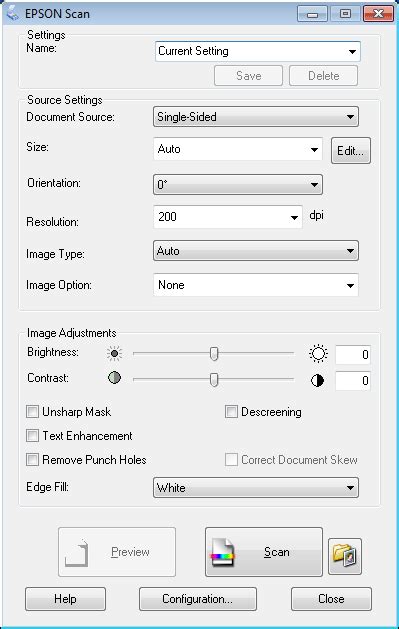
Task: Click the high contrast half-circle icon
Action: click(x=317, y=380)
